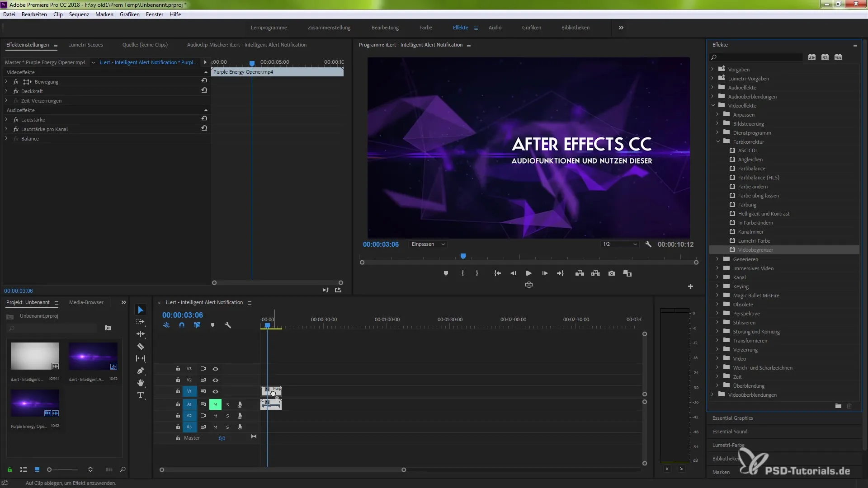Expand the Lautstärke effect properties

tap(6, 120)
